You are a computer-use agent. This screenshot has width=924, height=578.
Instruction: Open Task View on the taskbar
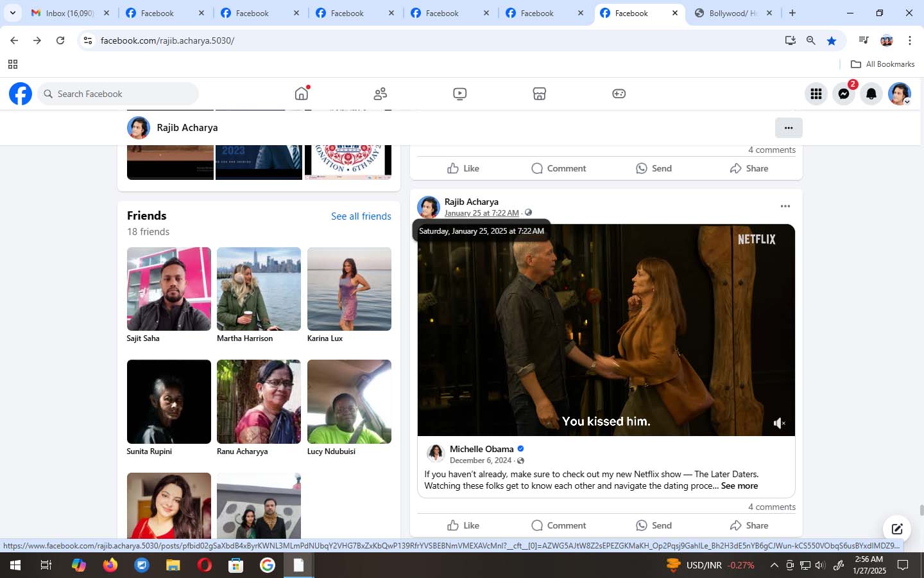click(46, 565)
